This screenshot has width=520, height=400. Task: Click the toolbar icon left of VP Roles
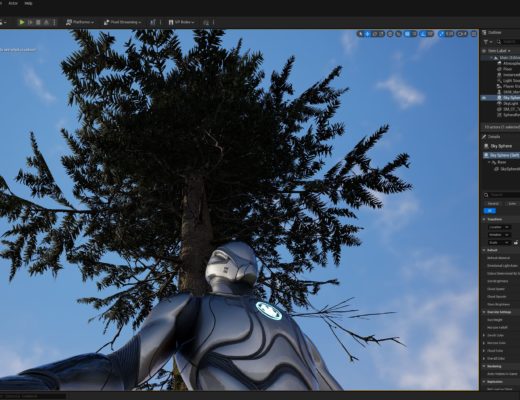153,22
